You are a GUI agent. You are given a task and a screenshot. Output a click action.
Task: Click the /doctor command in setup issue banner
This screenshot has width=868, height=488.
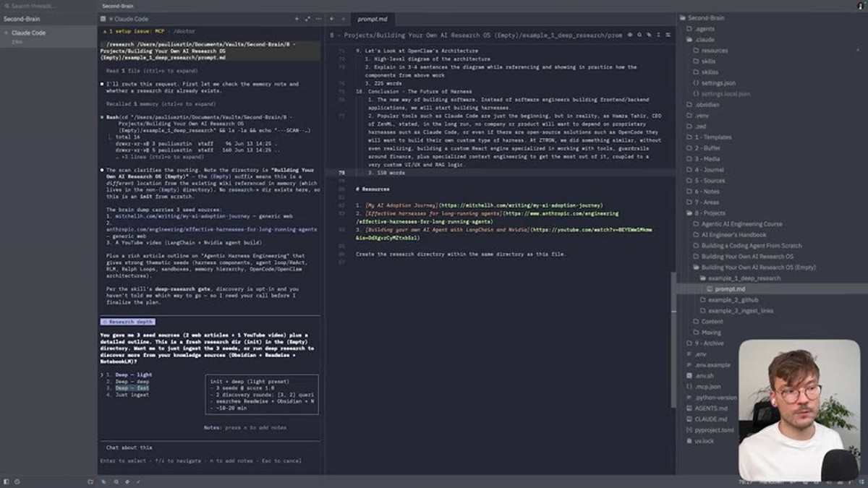point(184,32)
